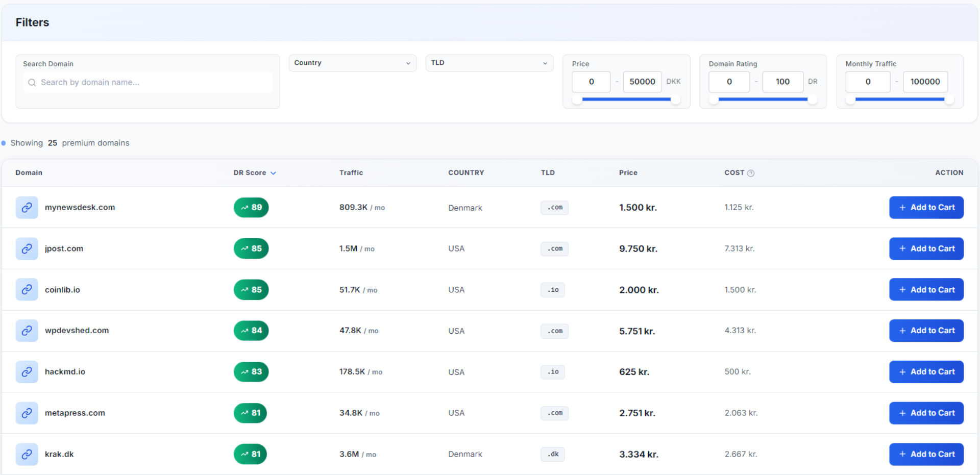Toggle sort order using the DR Score chevron
The height and width of the screenshot is (475, 980).
pos(274,173)
